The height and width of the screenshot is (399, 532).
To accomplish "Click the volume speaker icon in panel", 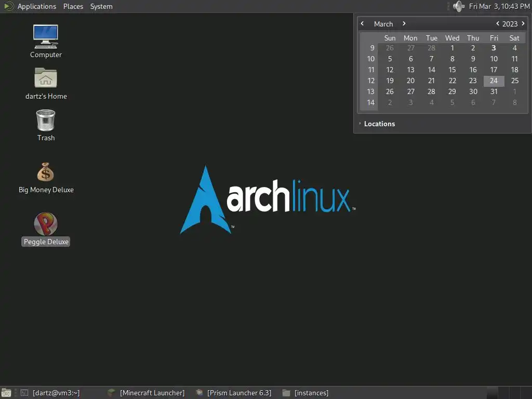I will pyautogui.click(x=458, y=6).
